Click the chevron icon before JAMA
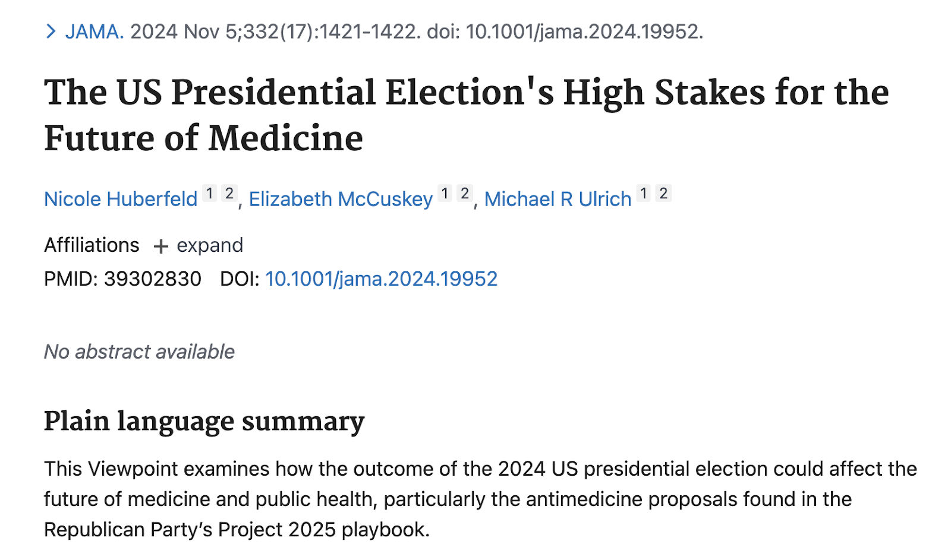This screenshot has height=560, width=951. (51, 31)
